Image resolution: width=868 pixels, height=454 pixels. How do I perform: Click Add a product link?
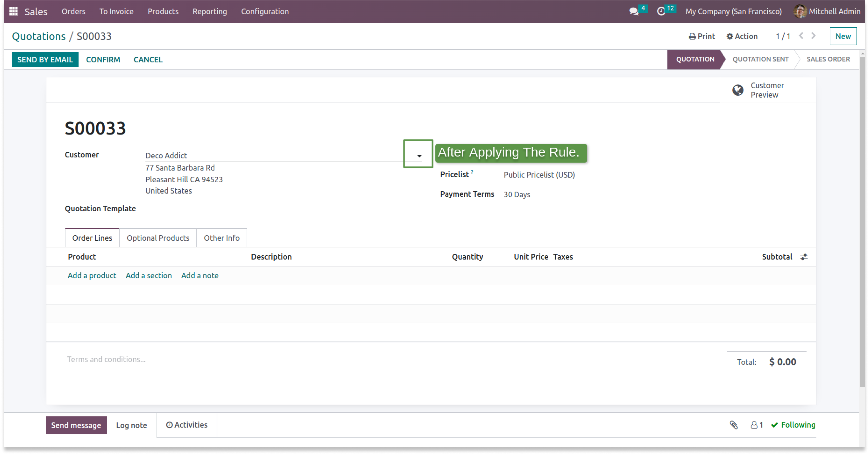(x=92, y=275)
